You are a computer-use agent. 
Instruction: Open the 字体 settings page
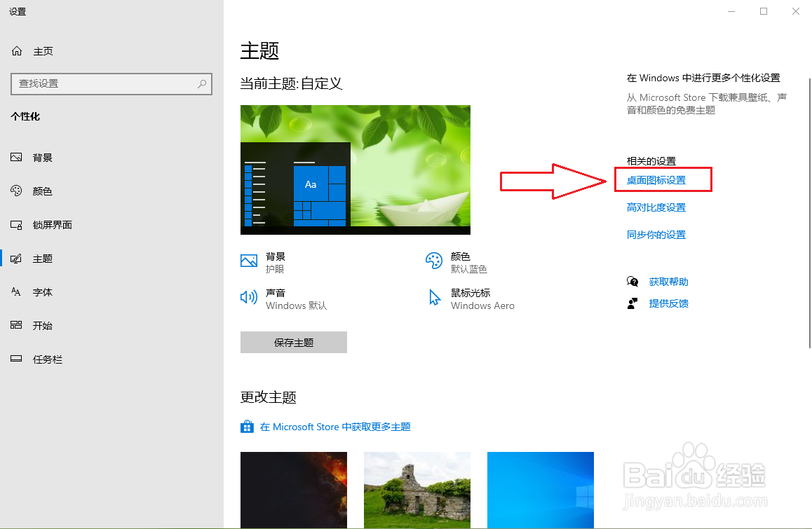[x=112, y=292]
